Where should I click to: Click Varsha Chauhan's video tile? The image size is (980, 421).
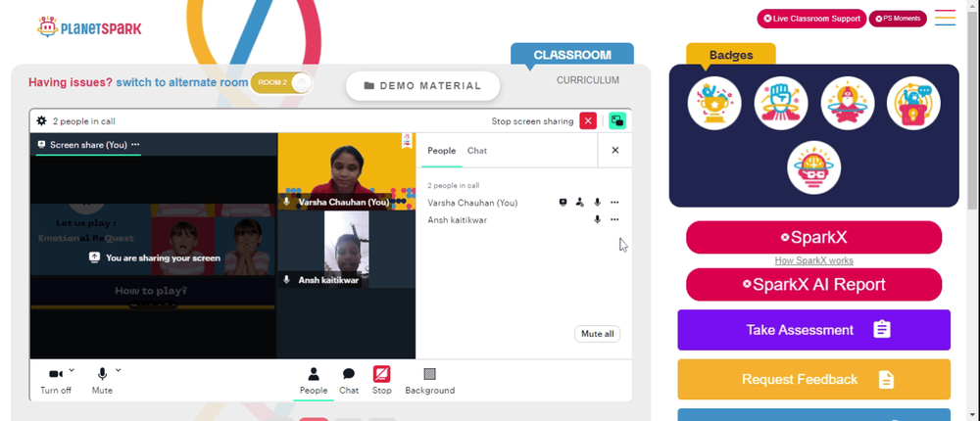[347, 171]
